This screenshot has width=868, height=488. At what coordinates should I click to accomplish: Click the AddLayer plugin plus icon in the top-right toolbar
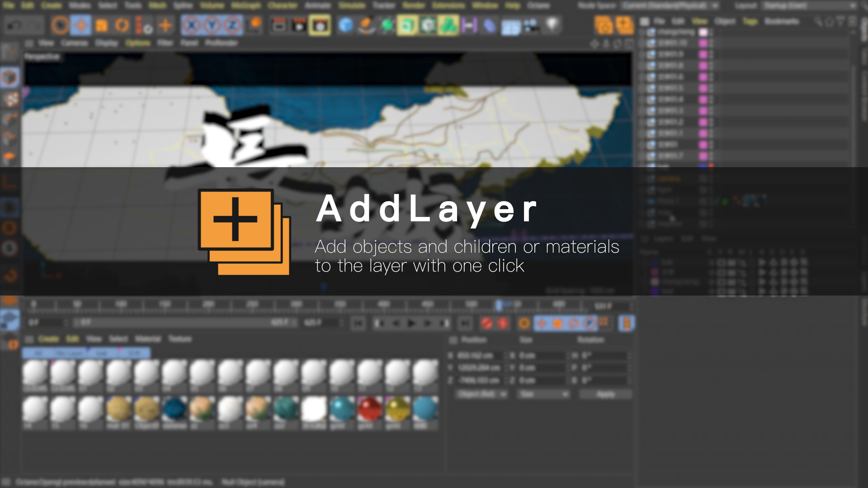(624, 25)
